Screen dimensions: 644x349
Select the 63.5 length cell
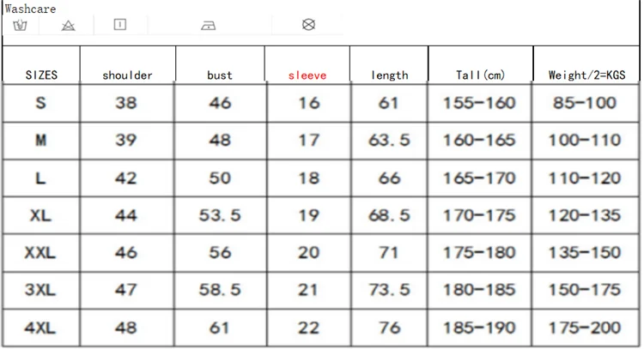pyautogui.click(x=389, y=141)
